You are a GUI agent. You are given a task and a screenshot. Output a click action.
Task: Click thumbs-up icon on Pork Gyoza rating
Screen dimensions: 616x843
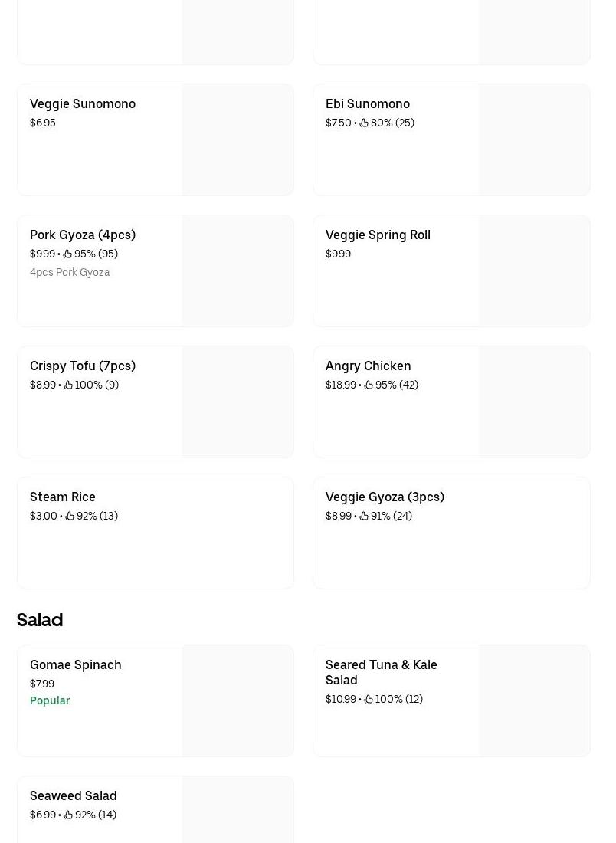coord(67,254)
